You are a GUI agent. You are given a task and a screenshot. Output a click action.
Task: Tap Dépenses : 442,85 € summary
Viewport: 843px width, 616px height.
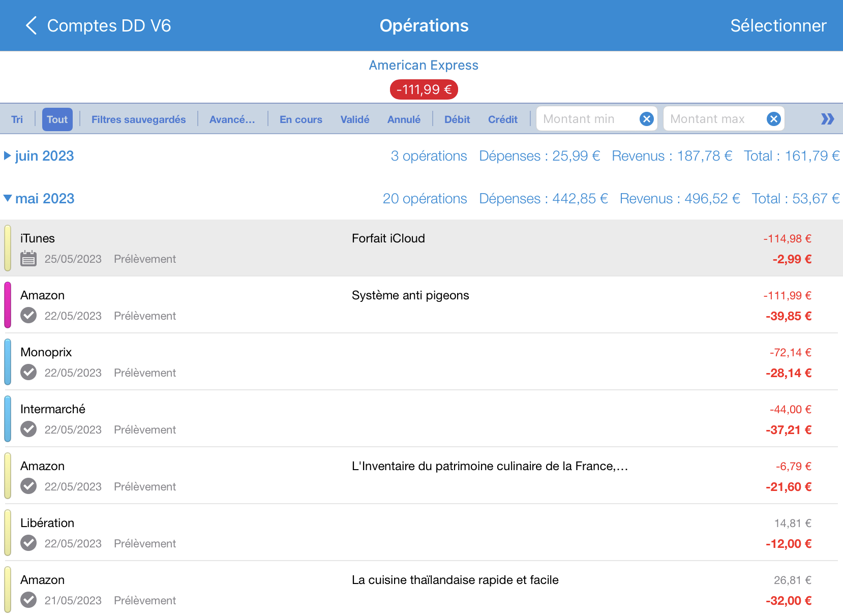544,199
